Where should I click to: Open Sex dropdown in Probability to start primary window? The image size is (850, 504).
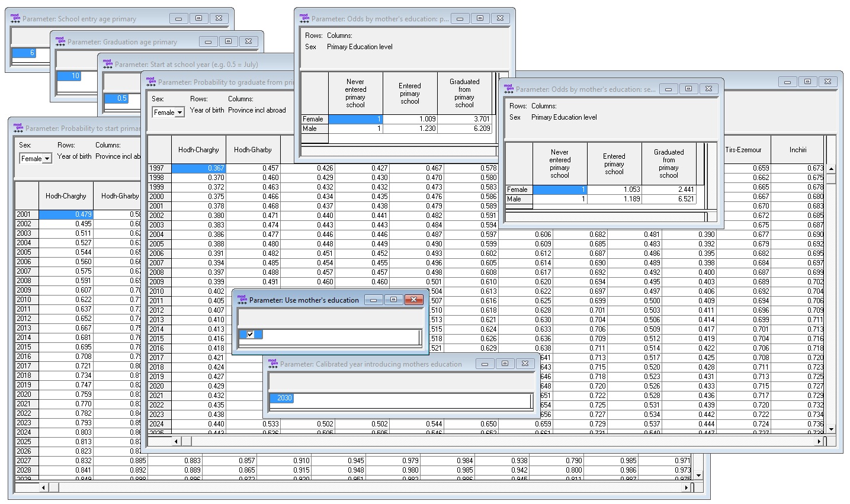[36, 158]
